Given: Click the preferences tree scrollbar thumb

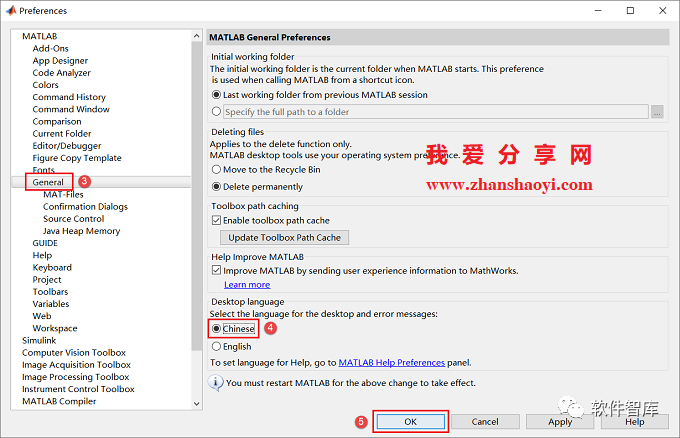Looking at the screenshot, I should point(196,196).
